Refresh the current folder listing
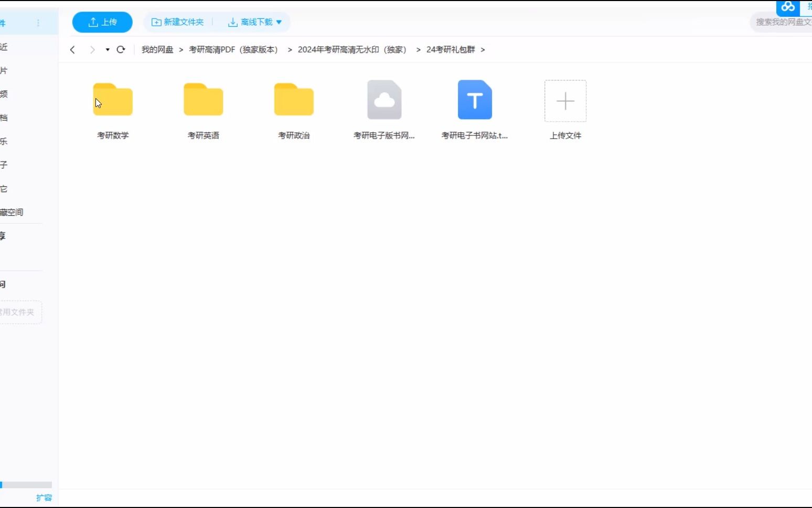The width and height of the screenshot is (812, 508). [121, 49]
